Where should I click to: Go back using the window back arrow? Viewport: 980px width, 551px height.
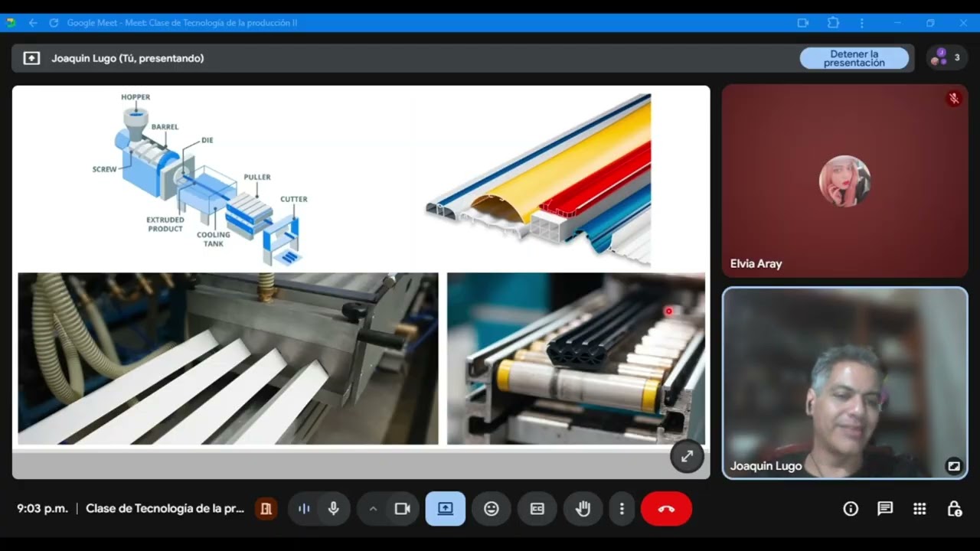[x=33, y=23]
